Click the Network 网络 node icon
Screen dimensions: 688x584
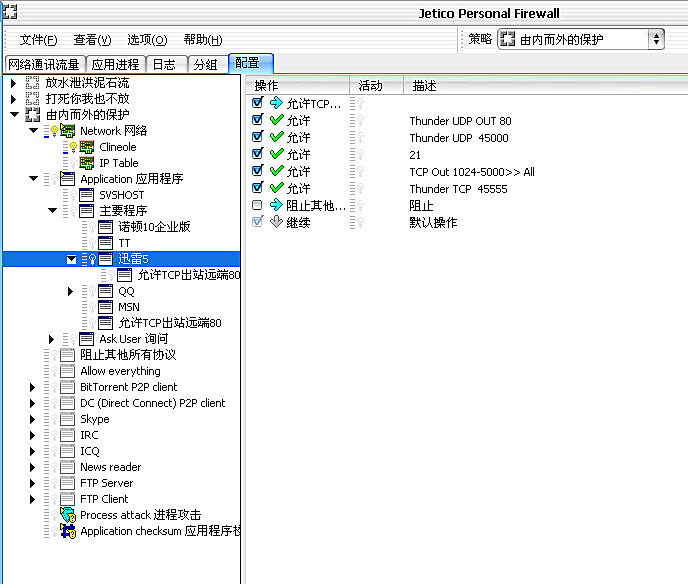tap(68, 131)
